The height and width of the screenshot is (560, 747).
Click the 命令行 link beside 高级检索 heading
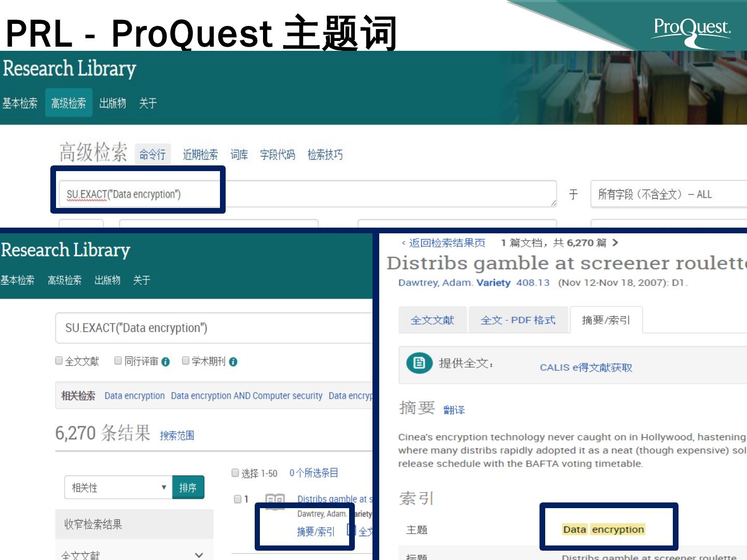(153, 154)
